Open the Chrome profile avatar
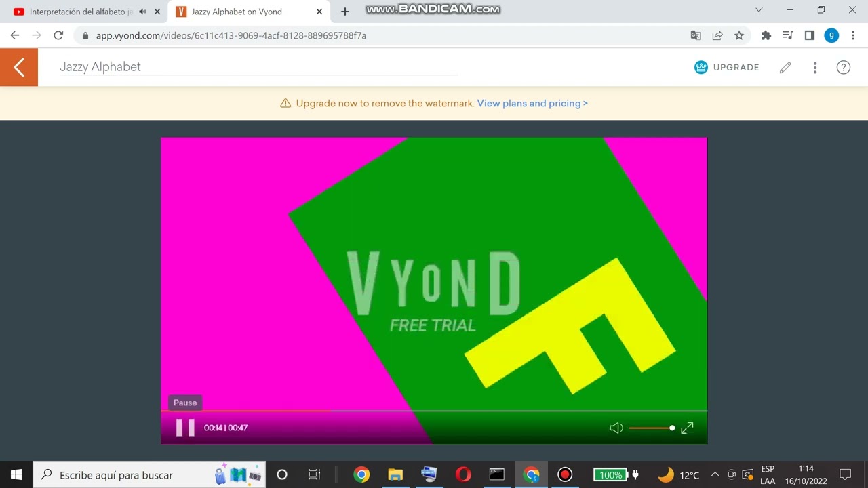This screenshot has height=488, width=868. coord(831,35)
